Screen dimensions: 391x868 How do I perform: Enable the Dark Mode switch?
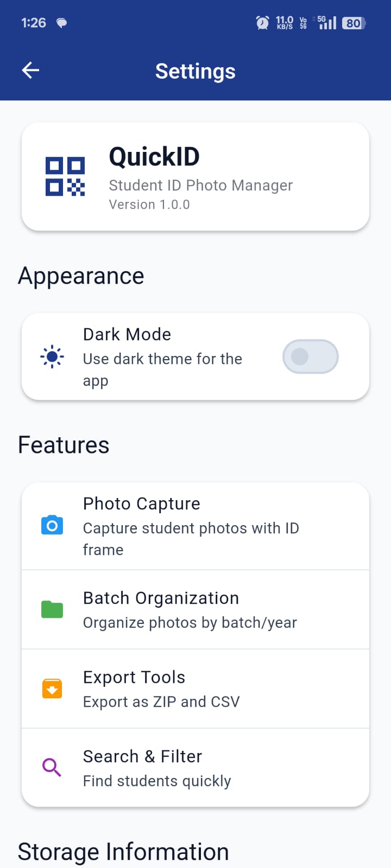310,356
